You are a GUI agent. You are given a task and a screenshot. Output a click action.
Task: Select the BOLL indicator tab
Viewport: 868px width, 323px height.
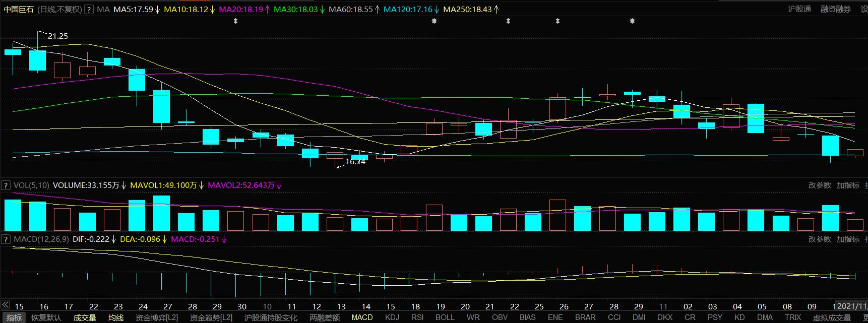pyautogui.click(x=445, y=317)
